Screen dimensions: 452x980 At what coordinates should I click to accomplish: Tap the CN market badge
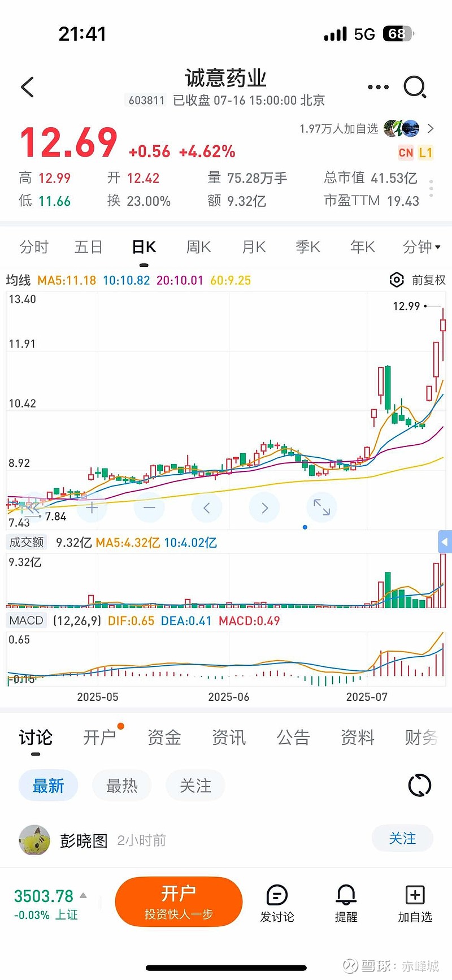tap(406, 153)
